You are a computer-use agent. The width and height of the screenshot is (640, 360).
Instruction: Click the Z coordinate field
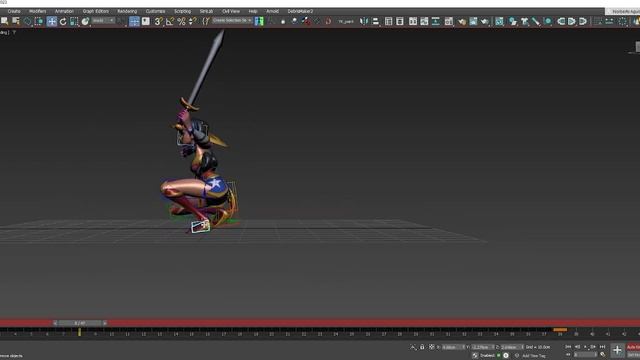point(511,347)
